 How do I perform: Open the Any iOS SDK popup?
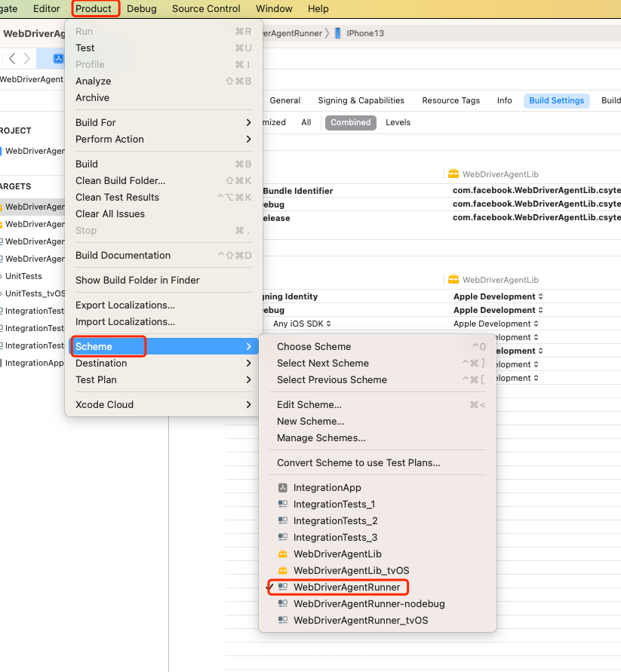click(x=302, y=324)
